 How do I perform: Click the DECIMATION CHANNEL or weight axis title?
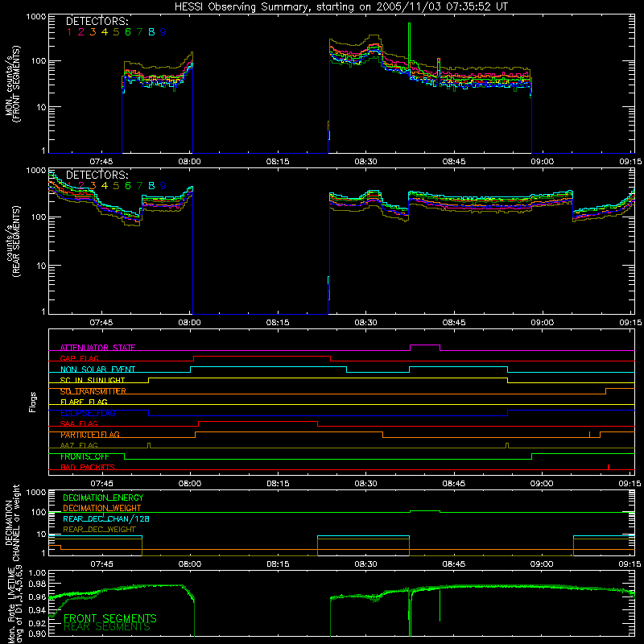tap(13, 522)
